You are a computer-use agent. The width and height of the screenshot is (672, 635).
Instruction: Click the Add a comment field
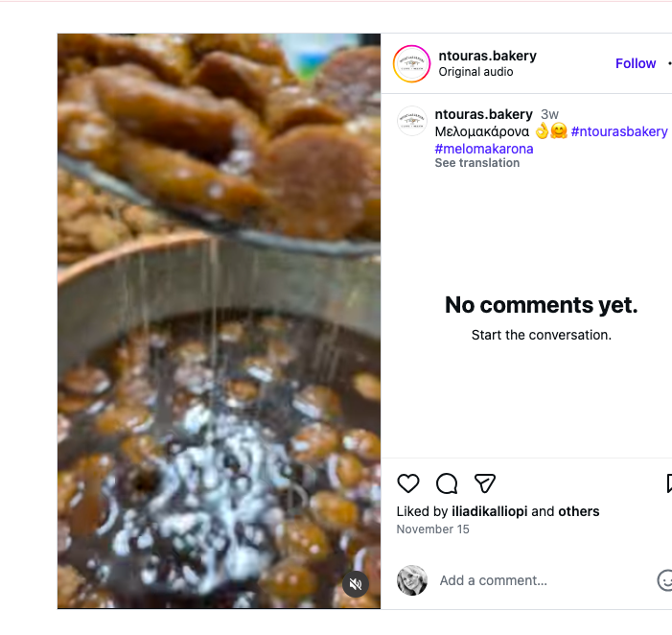[537, 580]
